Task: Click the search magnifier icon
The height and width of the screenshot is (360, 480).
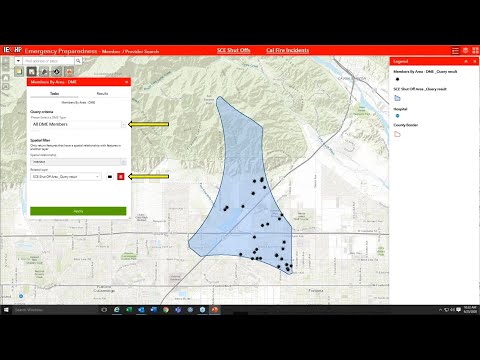Action: coord(78,61)
